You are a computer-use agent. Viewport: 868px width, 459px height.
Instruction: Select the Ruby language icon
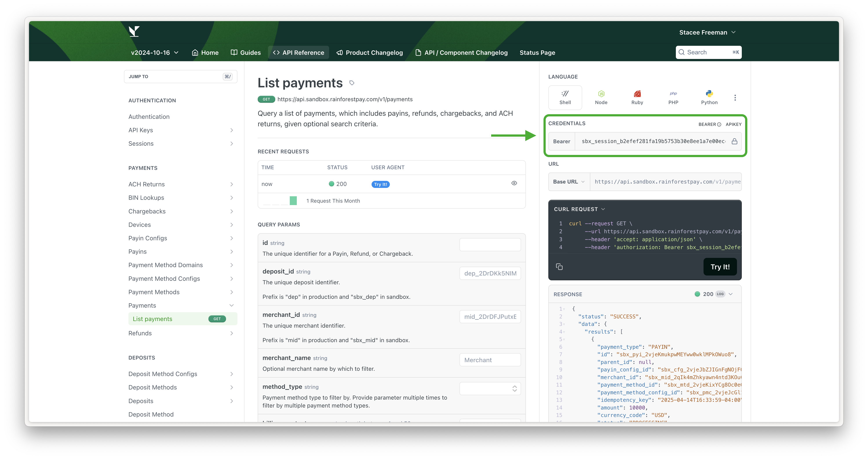(x=637, y=97)
